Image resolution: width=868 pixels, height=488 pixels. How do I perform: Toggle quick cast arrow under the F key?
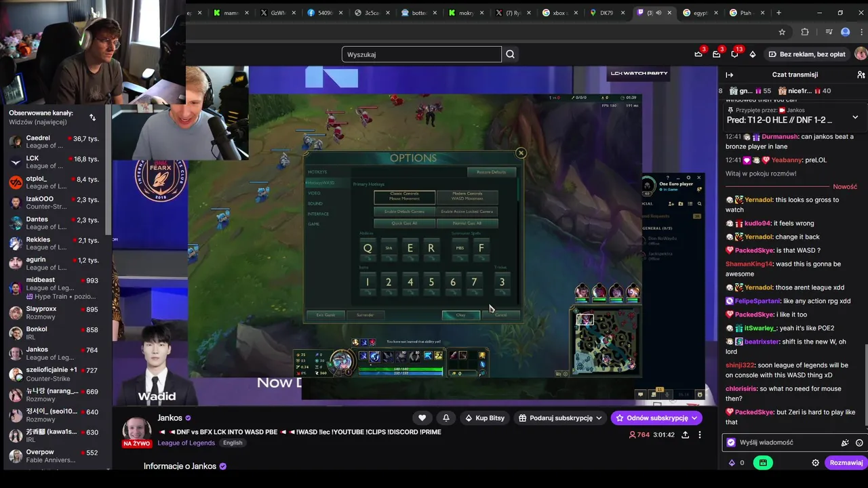pos(481,260)
